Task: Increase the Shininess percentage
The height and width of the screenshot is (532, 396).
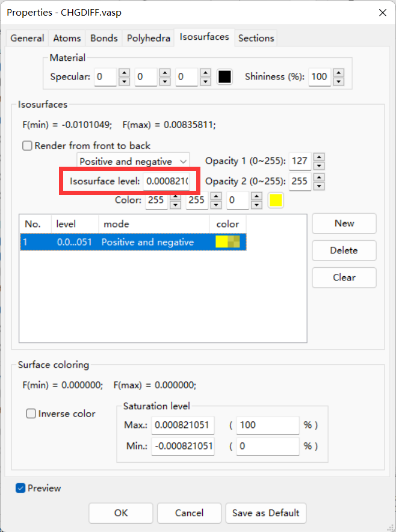Action: coord(339,73)
